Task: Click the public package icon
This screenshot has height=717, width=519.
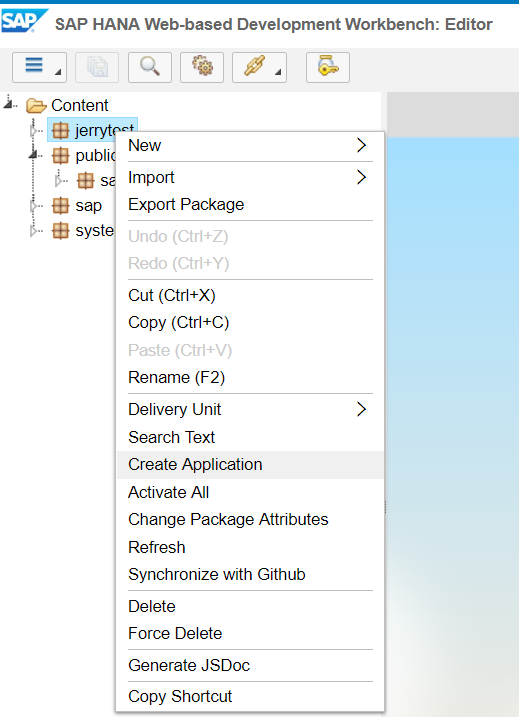Action: tap(60, 155)
